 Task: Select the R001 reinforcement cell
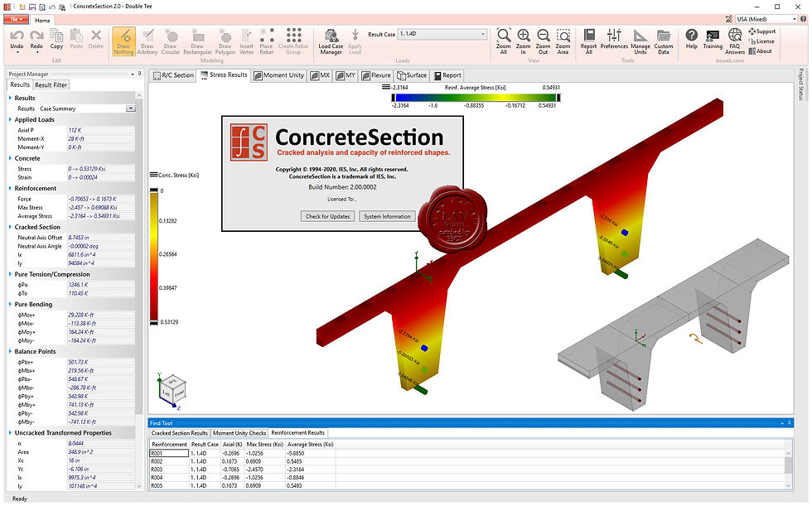click(x=169, y=453)
